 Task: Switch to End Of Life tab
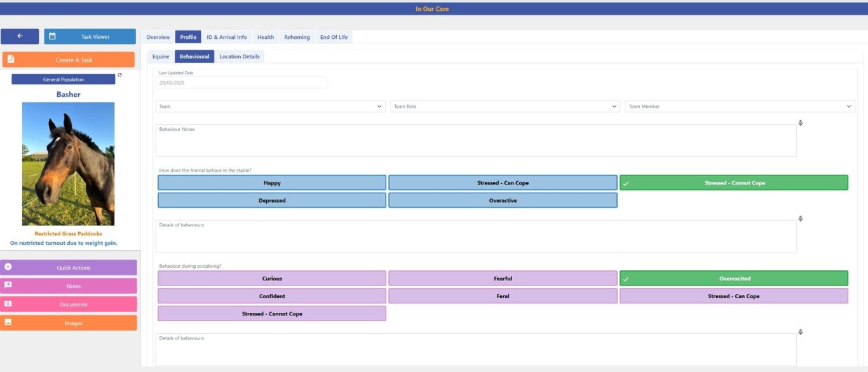point(334,37)
